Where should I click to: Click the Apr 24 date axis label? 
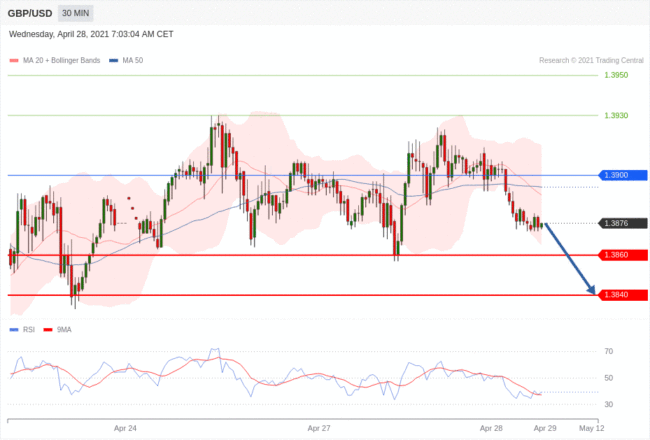[125, 428]
